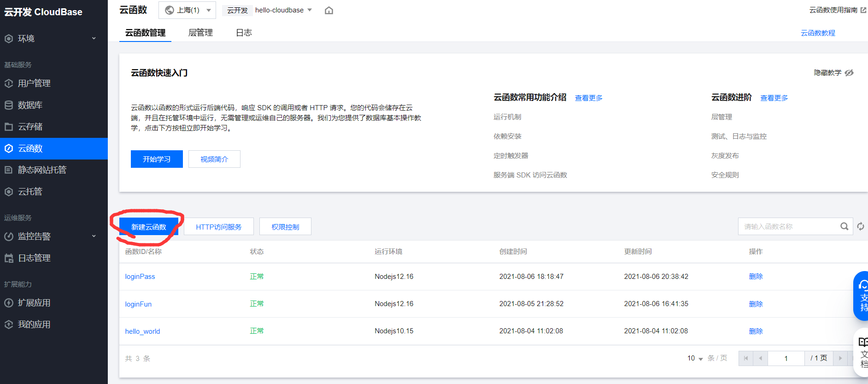Go to first page of pagination
This screenshot has height=384, width=868.
tap(746, 358)
